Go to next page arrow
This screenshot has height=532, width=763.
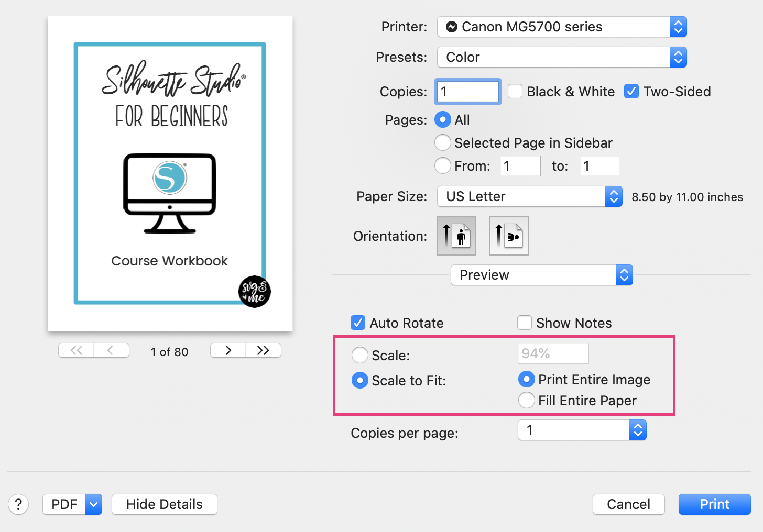point(228,350)
